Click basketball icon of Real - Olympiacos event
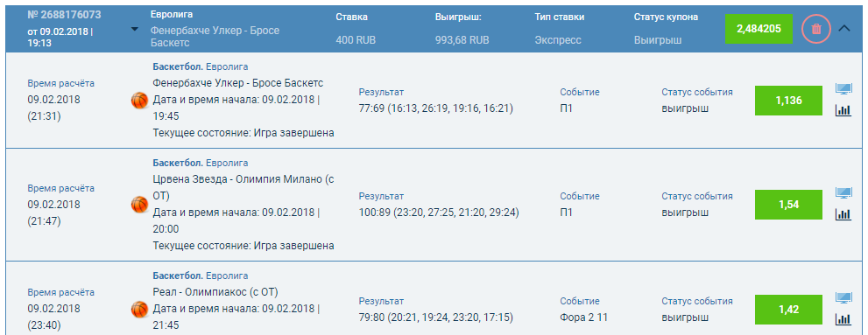Image resolution: width=868 pixels, height=335 pixels. (139, 309)
